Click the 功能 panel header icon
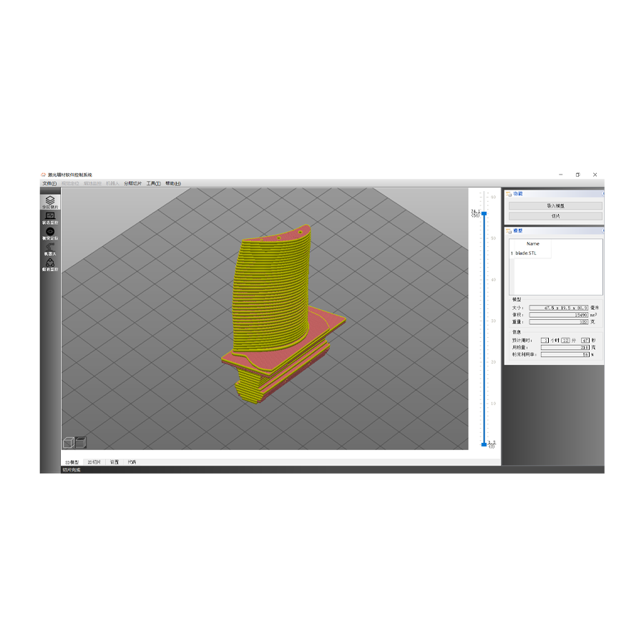This screenshot has height=644, width=644. (509, 193)
